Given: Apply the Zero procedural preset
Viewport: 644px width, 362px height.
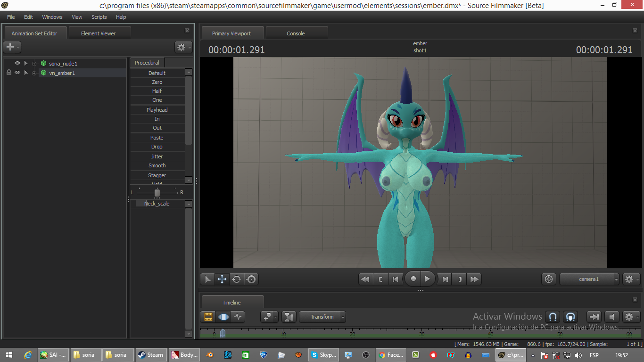Looking at the screenshot, I should (x=157, y=82).
